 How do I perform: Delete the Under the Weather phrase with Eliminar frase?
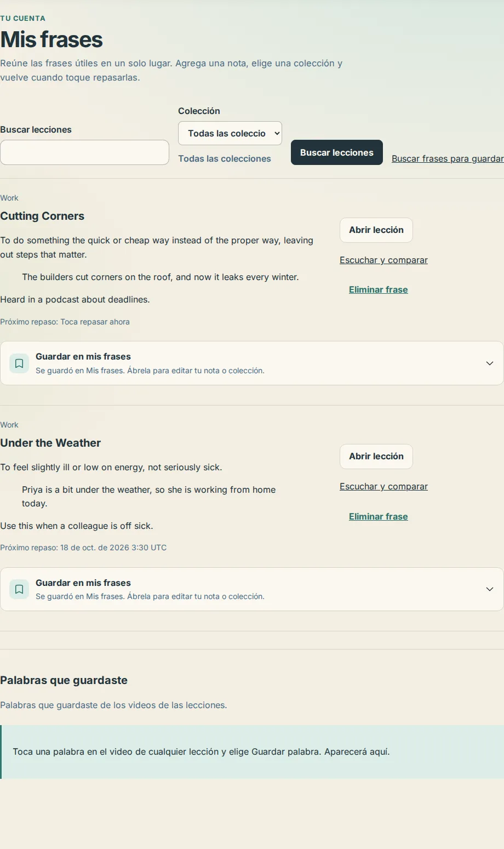click(x=379, y=516)
